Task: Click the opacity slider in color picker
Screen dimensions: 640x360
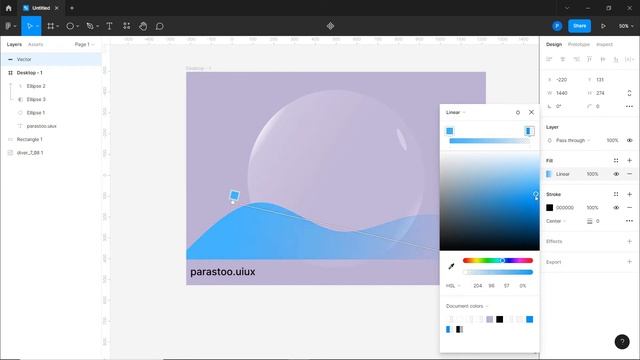Action: [x=498, y=272]
